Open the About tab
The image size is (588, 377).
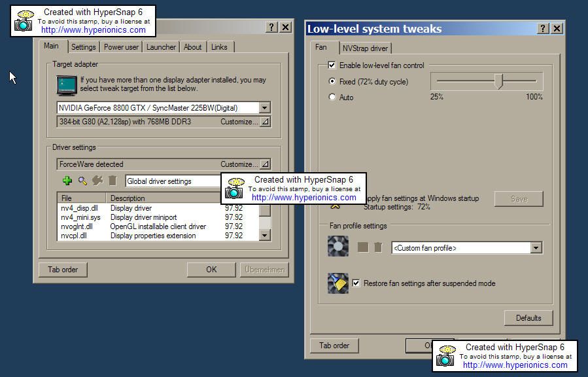[x=193, y=47]
